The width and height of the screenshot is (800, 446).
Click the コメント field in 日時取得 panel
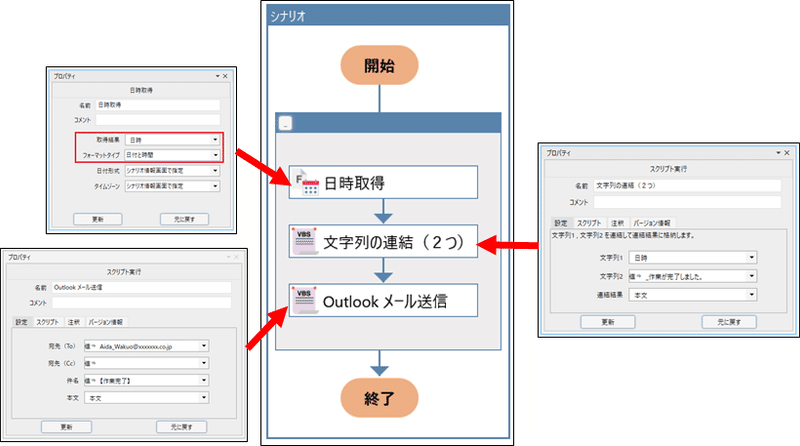[x=158, y=119]
